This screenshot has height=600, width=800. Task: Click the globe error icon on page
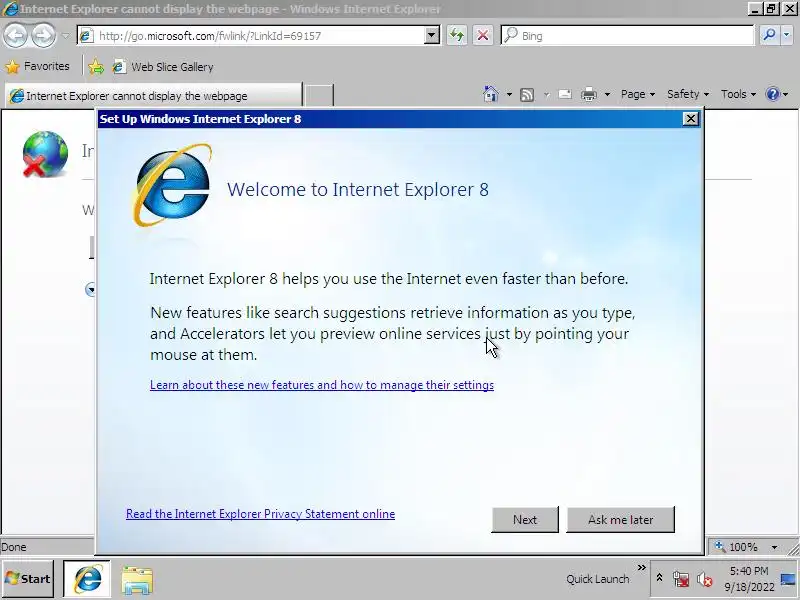[45, 154]
